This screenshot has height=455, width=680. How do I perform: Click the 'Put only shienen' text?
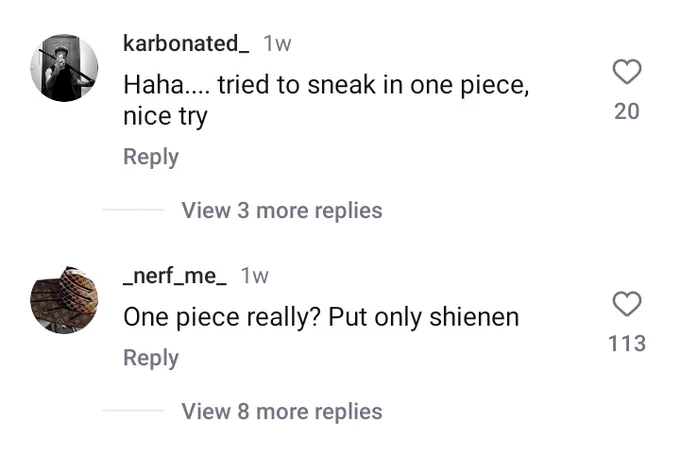point(424,317)
